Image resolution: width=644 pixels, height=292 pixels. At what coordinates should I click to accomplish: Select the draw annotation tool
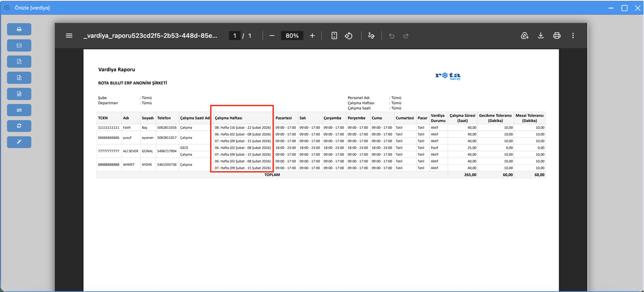coord(371,35)
